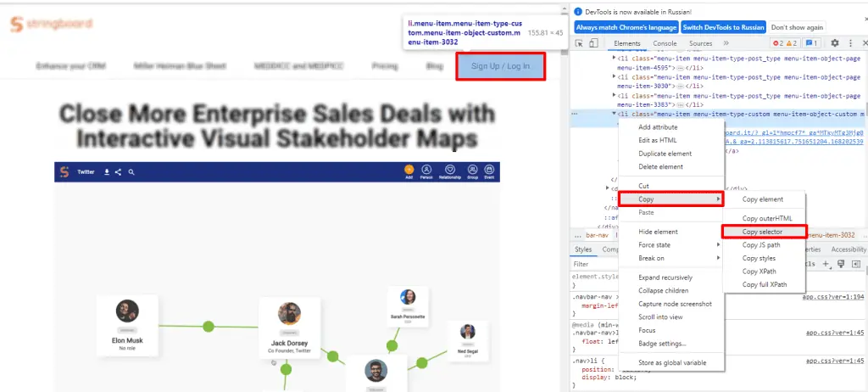The image size is (868, 392).
Task: Click the error and warning count badge
Action: [784, 43]
